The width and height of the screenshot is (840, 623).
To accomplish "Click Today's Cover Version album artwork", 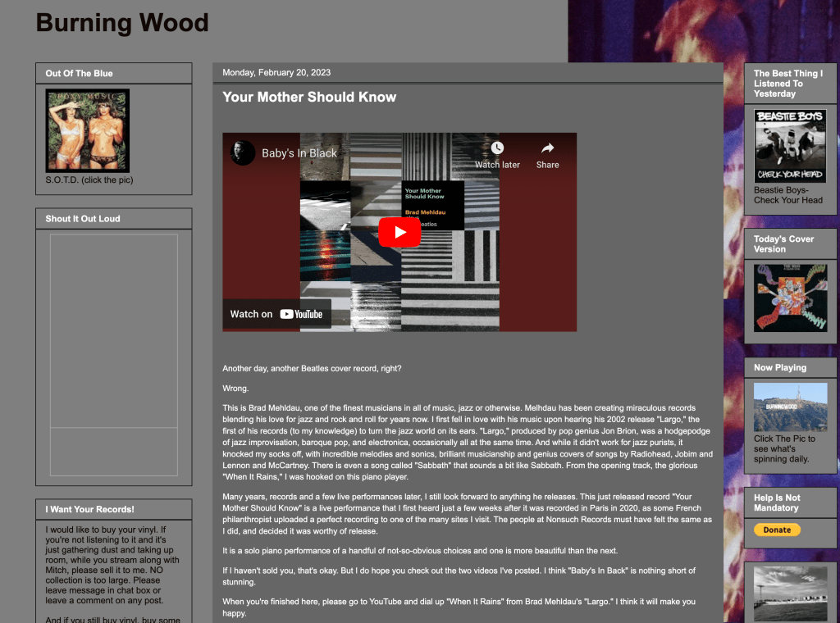I will point(790,297).
